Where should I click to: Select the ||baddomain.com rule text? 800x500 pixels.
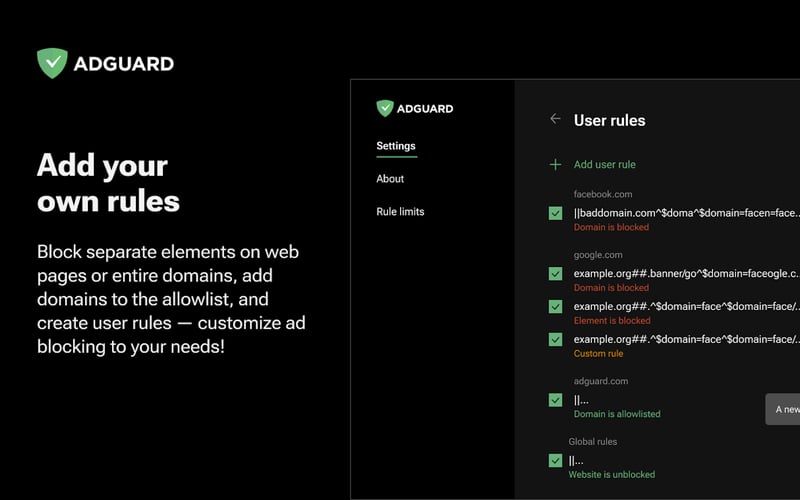686,213
